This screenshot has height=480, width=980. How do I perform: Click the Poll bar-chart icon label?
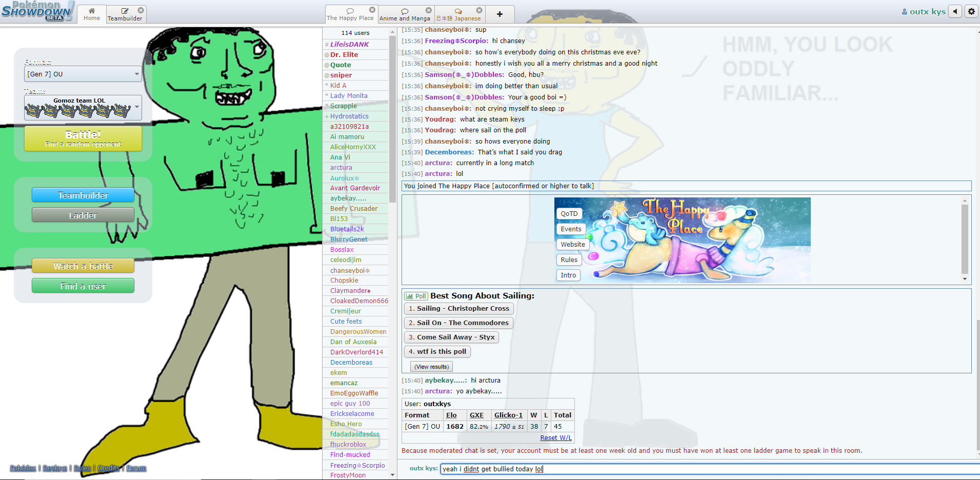coord(416,296)
